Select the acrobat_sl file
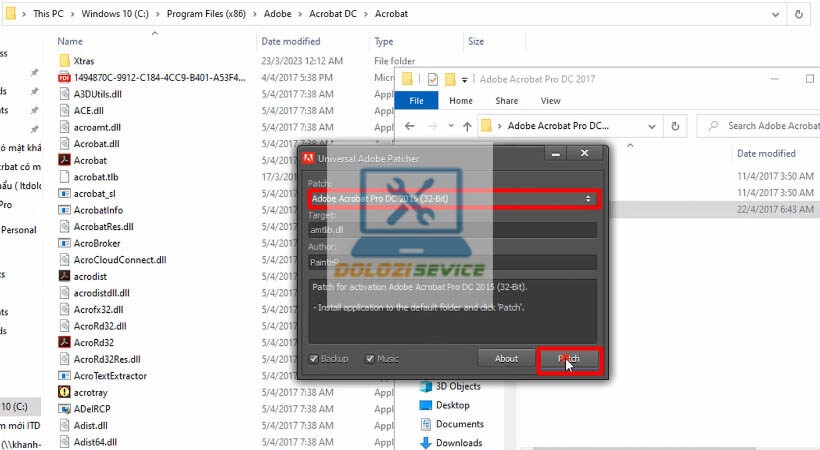Screen dimensions: 820x450 pos(87,194)
